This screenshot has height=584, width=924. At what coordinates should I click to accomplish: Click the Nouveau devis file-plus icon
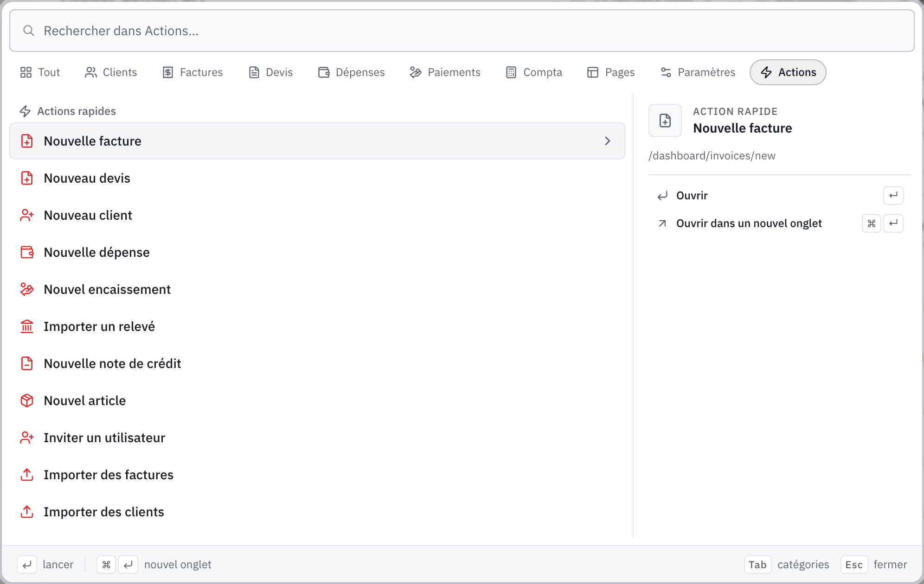click(x=27, y=178)
